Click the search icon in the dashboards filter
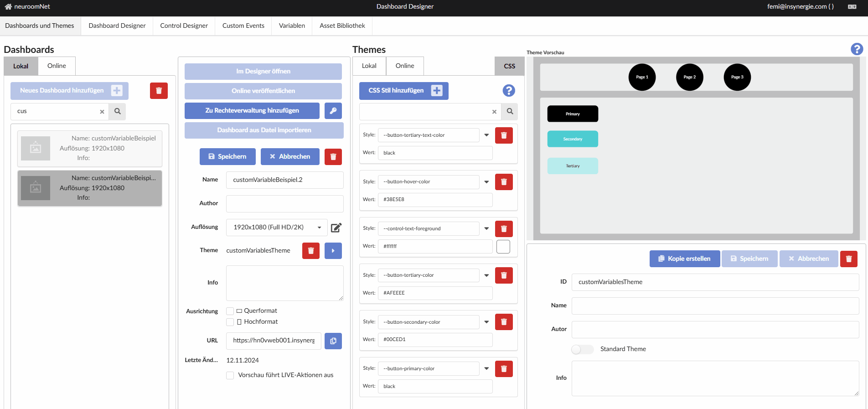The height and width of the screenshot is (409, 868). (x=117, y=111)
